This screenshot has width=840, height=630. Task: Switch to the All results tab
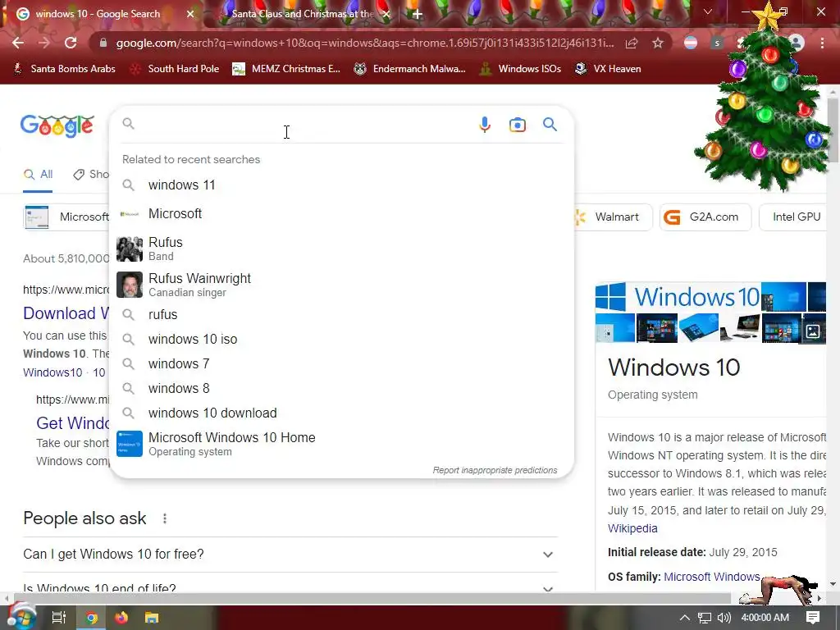tap(38, 175)
